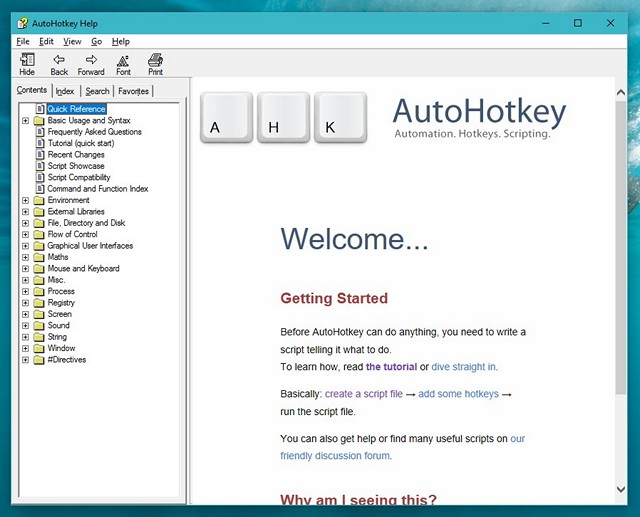This screenshot has height=517, width=640.
Task: Open the Help menu
Action: point(121,42)
